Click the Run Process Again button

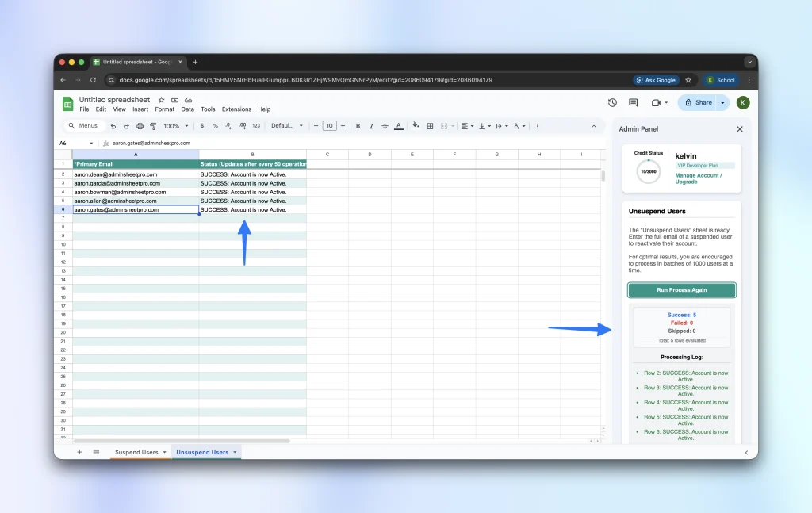681,290
